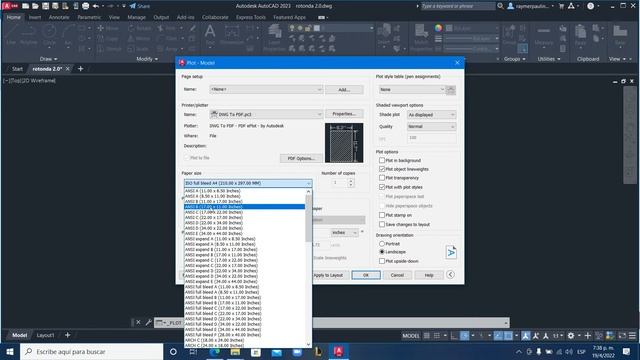The image size is (640, 360).
Task: Open the Layer Properties icon in the ribbon
Action: coord(275,32)
